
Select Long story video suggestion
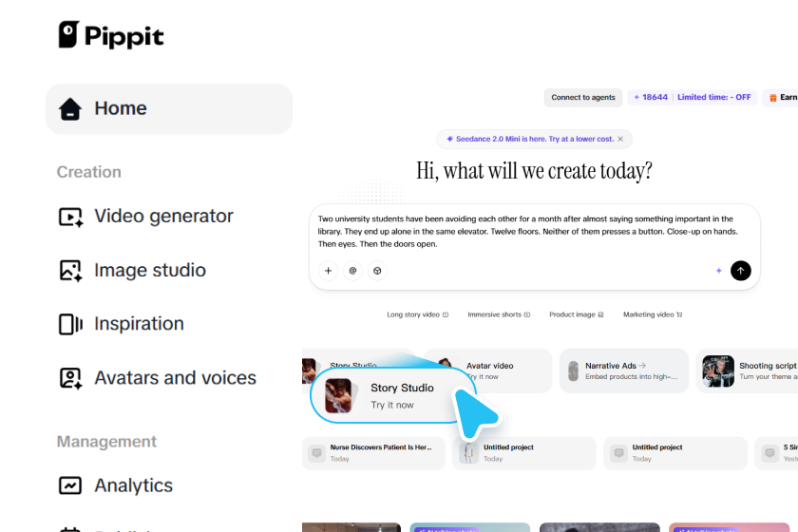(417, 314)
